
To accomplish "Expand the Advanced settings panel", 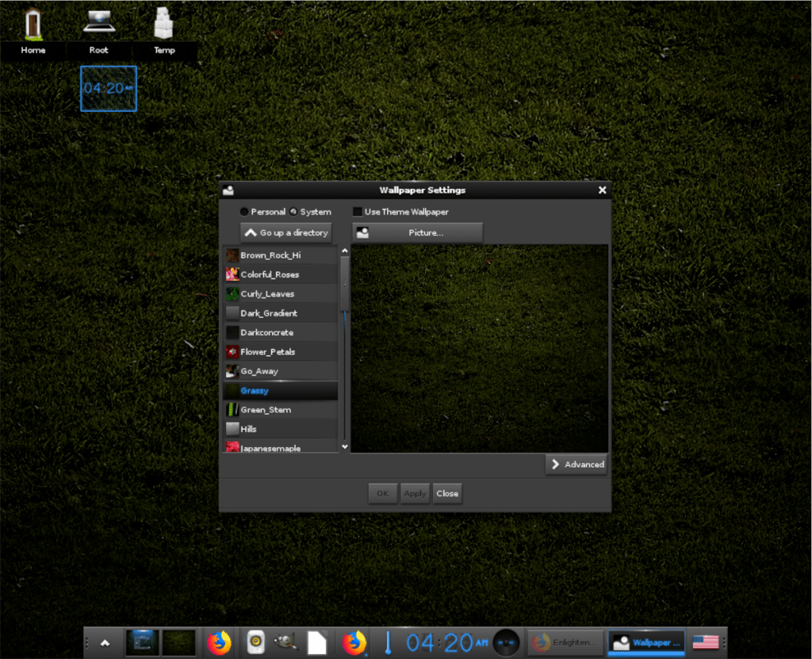I will pyautogui.click(x=576, y=465).
